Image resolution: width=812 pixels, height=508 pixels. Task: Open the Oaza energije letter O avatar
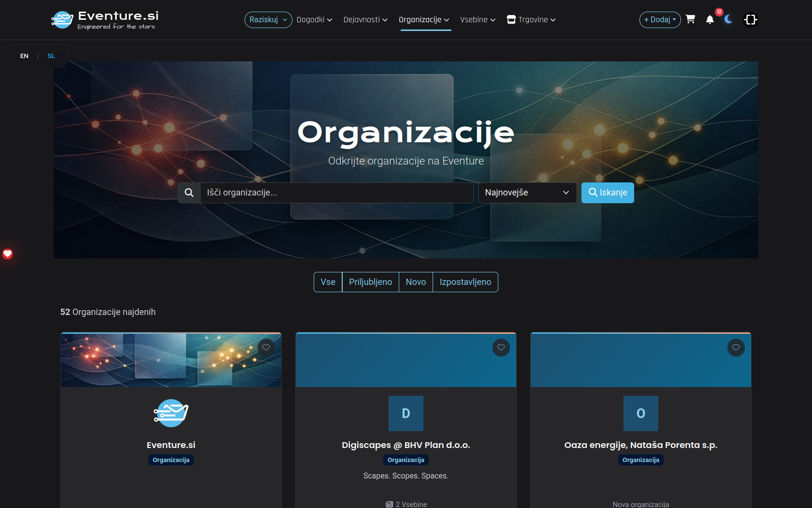coord(640,413)
